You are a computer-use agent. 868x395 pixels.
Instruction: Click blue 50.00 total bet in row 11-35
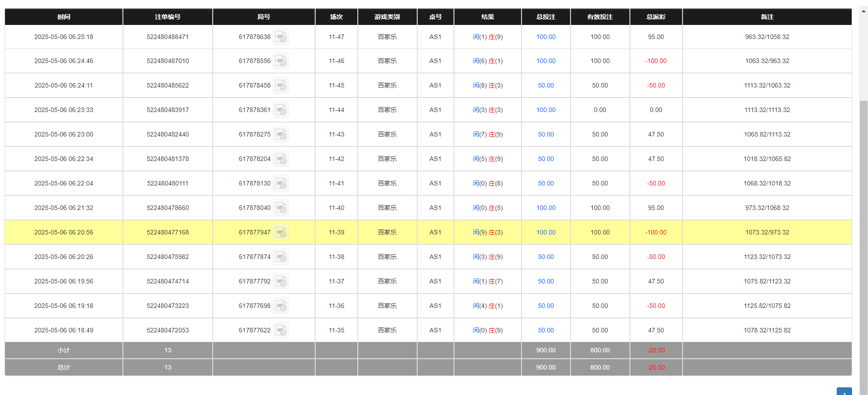click(x=546, y=330)
